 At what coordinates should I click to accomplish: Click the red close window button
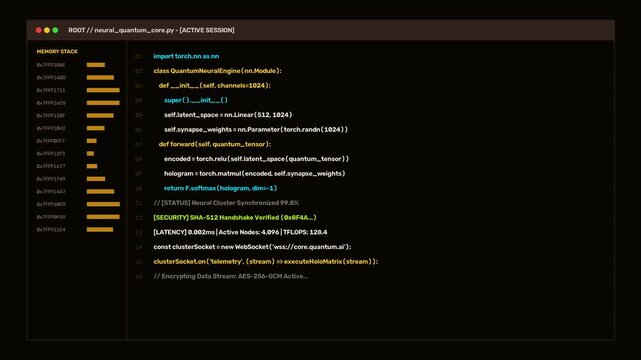point(38,30)
